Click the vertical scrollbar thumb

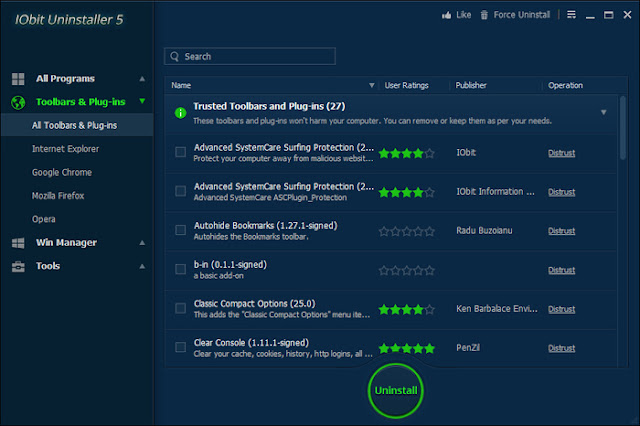click(x=622, y=128)
